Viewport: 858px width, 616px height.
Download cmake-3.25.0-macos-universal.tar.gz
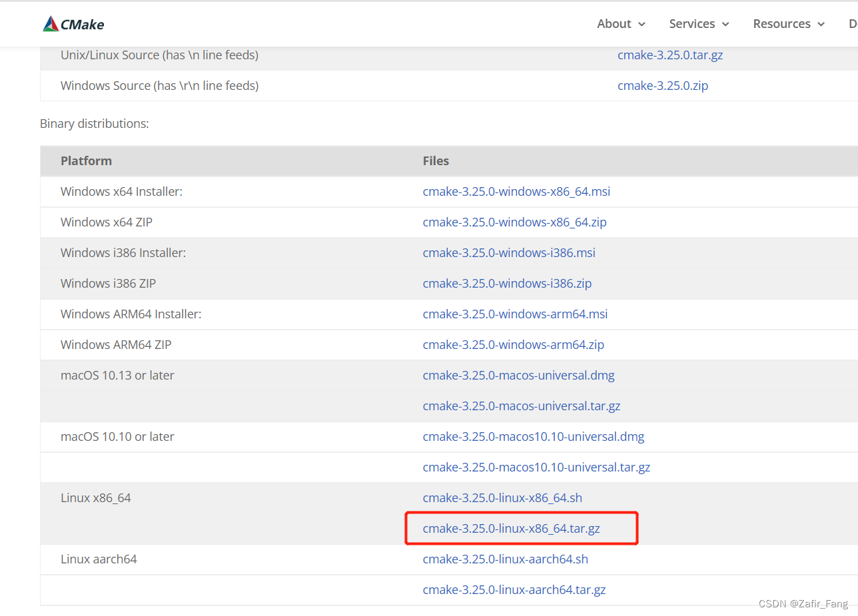522,406
